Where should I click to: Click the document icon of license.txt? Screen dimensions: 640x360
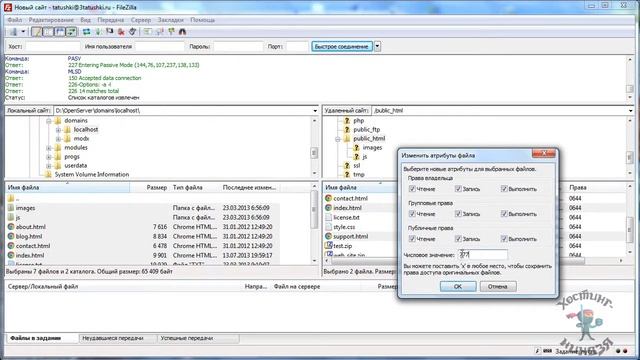point(329,217)
